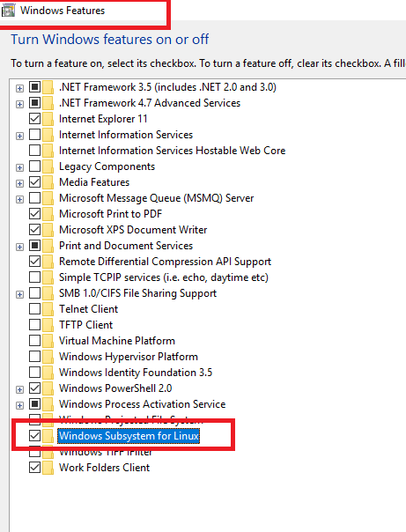Viewport: 406px width, 532px height.
Task: Expand Windows Process Activation Service node
Action: 19,405
